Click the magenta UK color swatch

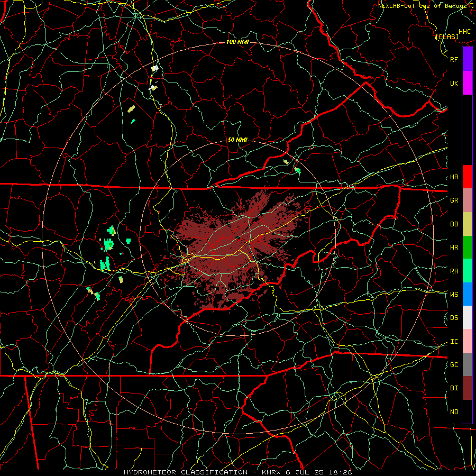pos(467,83)
